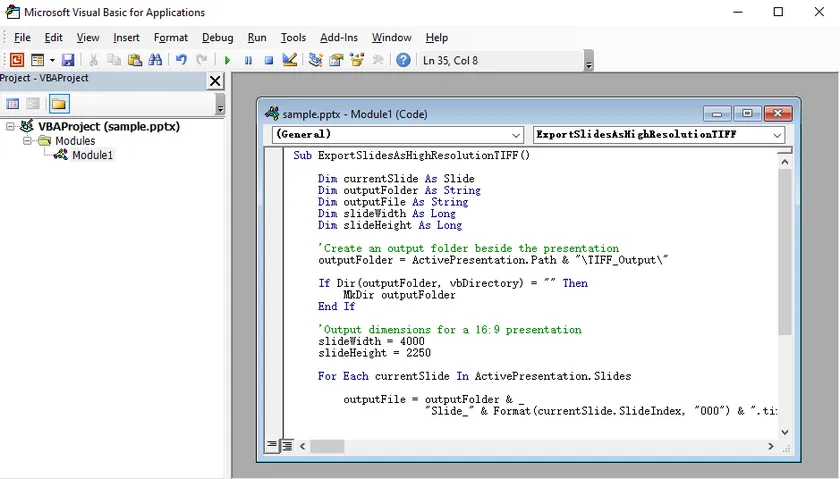Switch to the PowerPoint host application icon
The width and height of the screenshot is (840, 479).
[17, 60]
